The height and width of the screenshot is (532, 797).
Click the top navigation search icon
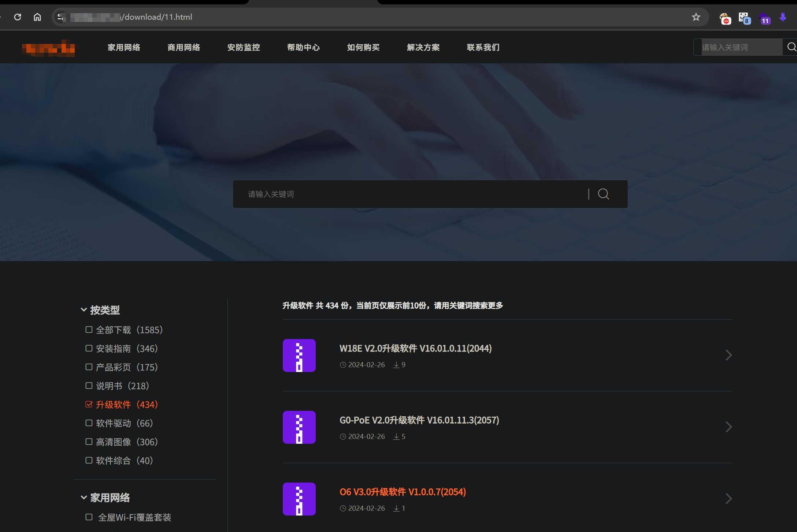(x=791, y=47)
